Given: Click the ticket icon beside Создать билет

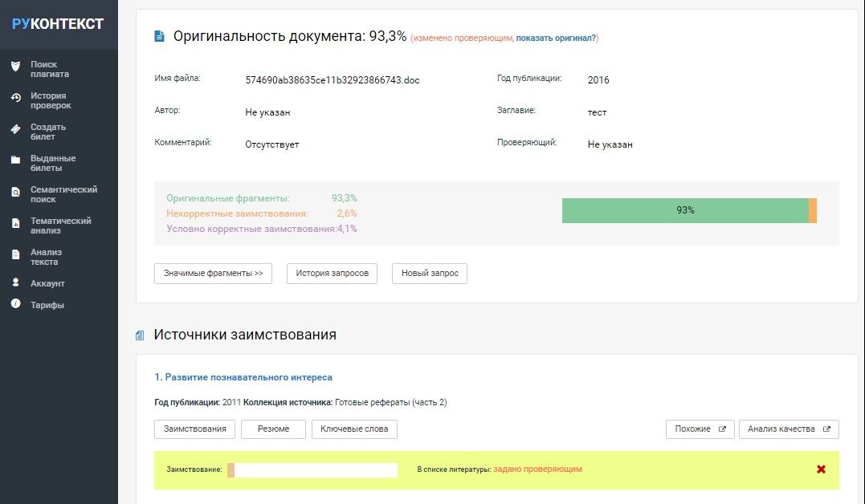Looking at the screenshot, I should pyautogui.click(x=15, y=128).
